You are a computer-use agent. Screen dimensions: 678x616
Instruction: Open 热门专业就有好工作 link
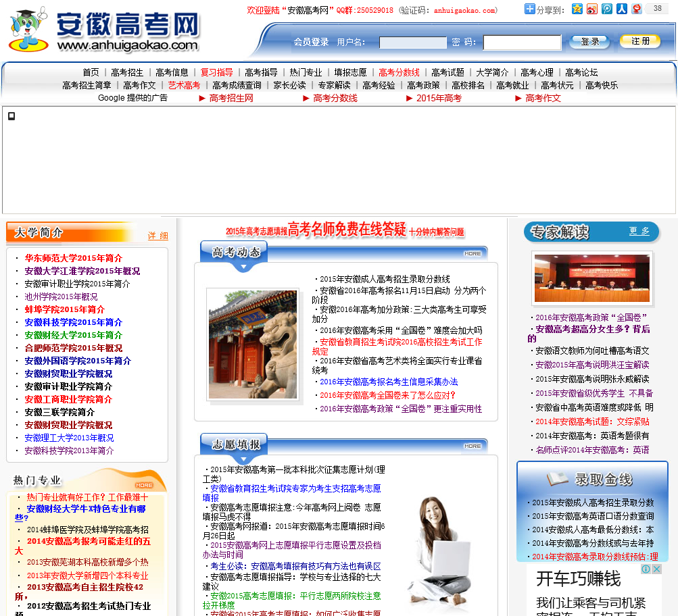tap(87, 497)
